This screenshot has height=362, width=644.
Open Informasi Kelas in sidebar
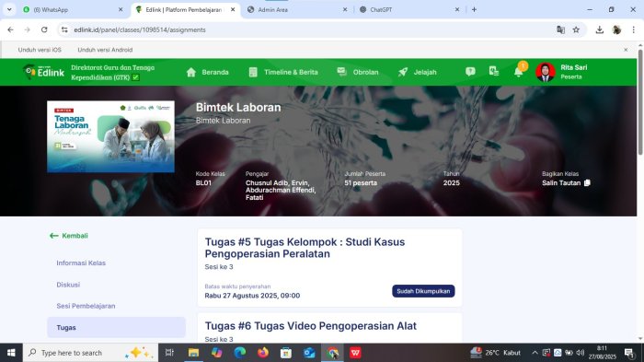point(81,263)
